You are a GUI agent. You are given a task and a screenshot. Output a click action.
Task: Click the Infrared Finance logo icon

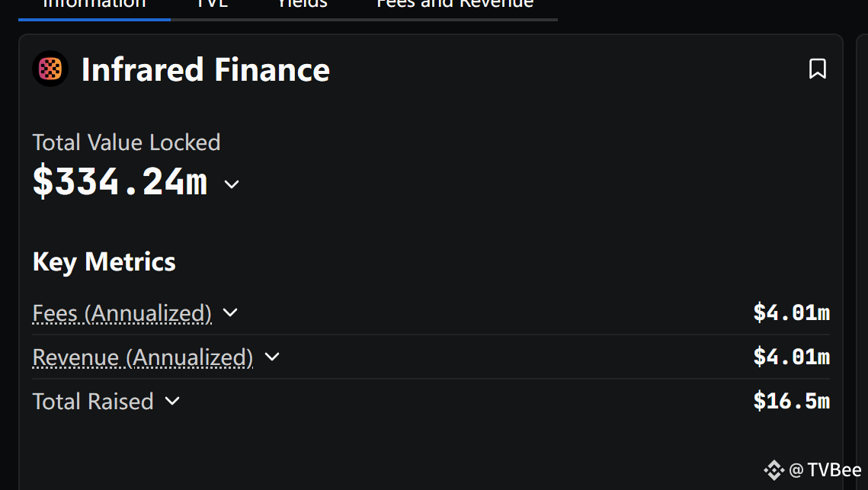50,69
